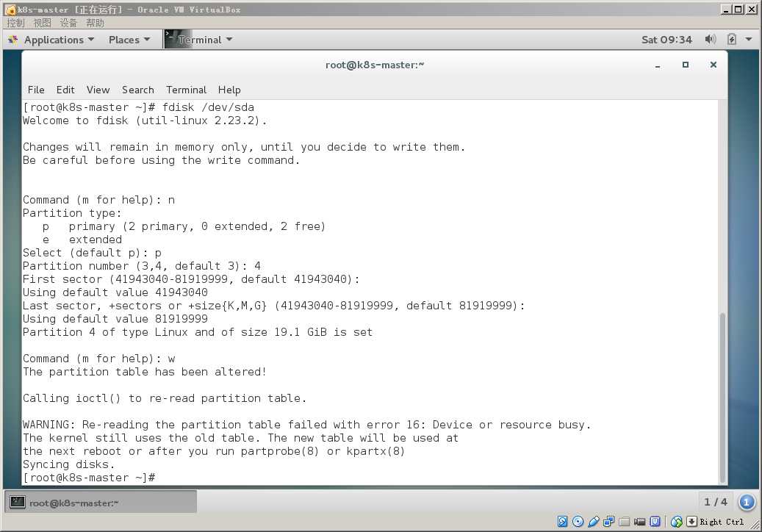The image size is (762, 532).
Task: Open the terminal File menu
Action: [x=36, y=90]
